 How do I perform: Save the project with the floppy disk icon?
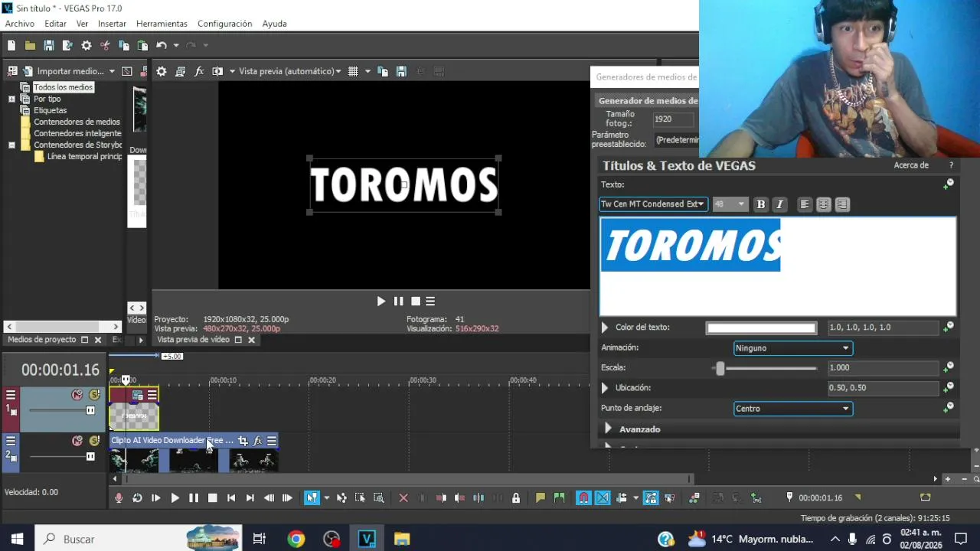pyautogui.click(x=48, y=46)
